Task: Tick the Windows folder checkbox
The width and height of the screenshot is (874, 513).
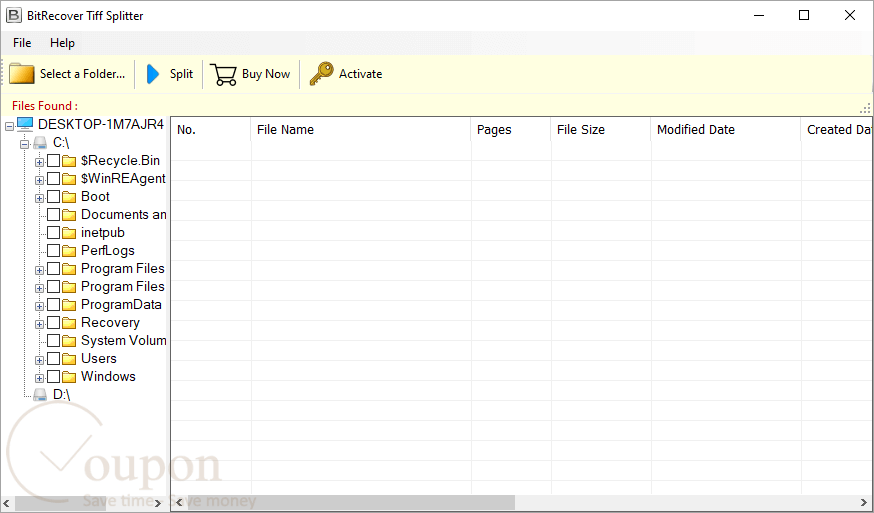Action: (x=54, y=377)
